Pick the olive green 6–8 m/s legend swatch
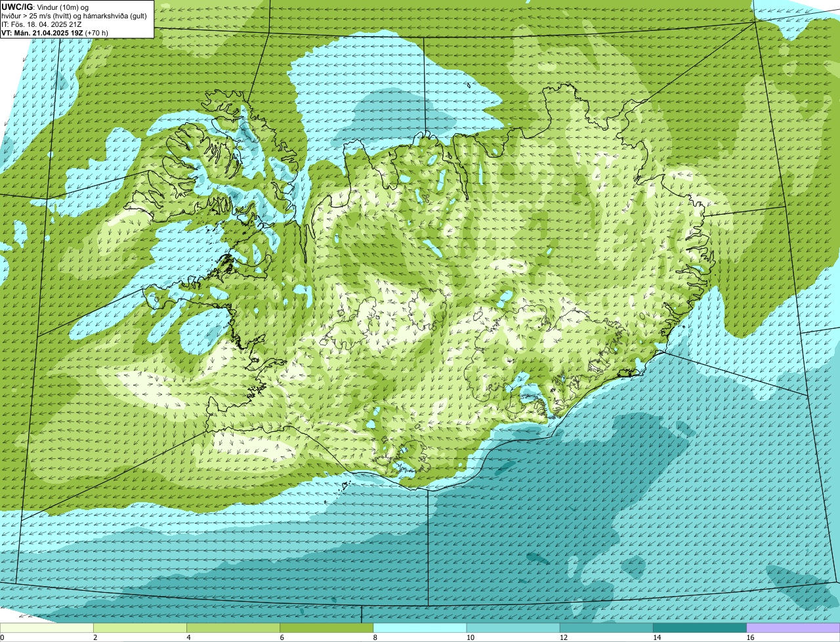 326,628
